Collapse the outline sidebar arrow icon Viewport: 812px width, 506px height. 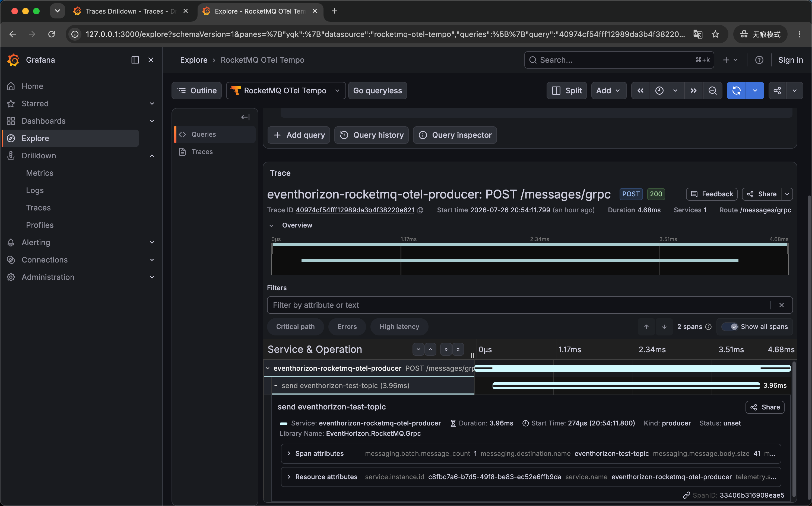[x=245, y=117]
